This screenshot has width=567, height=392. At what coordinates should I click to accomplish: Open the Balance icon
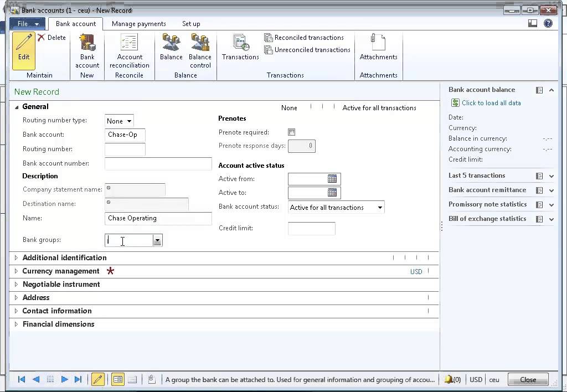171,47
